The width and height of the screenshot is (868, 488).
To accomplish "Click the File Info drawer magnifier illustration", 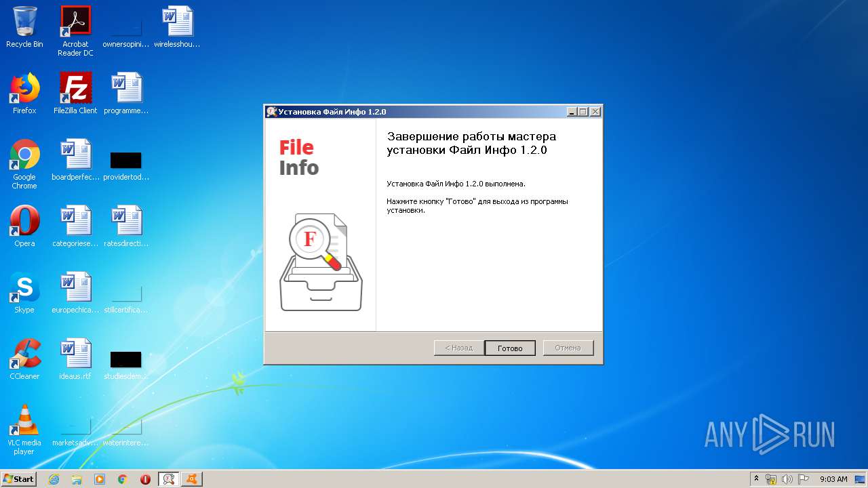I will click(321, 262).
